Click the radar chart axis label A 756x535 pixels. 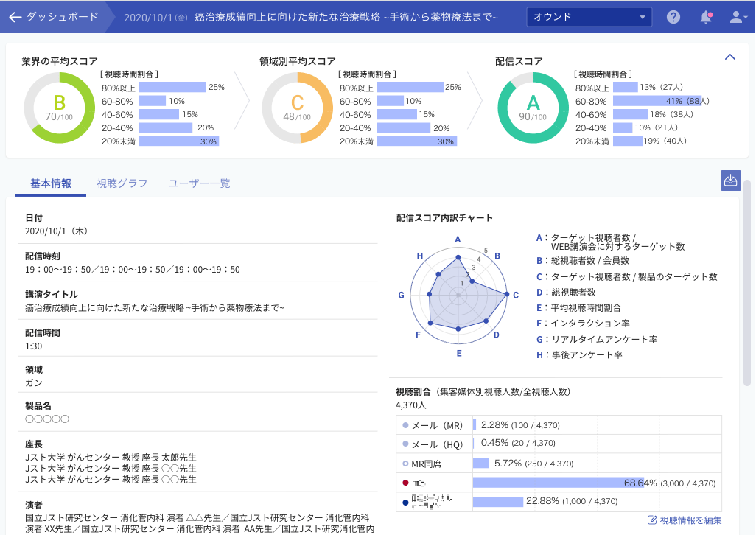pos(458,239)
